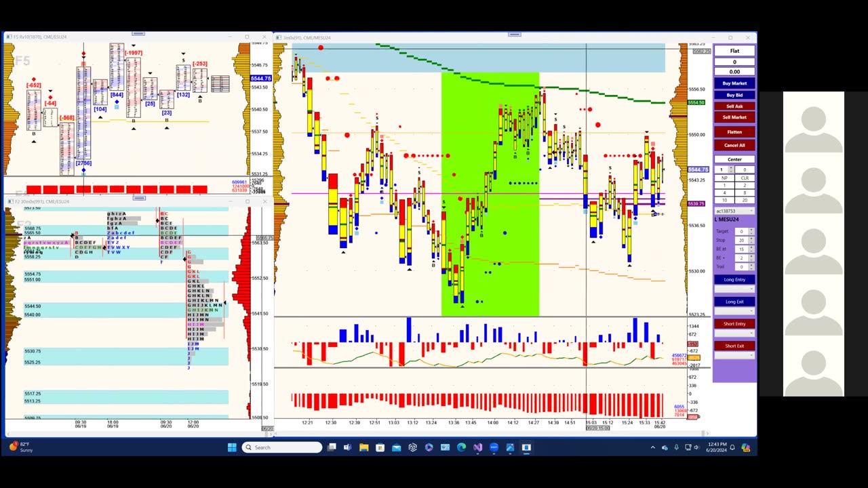Open Microsoft Store from the taskbar
Screen dimensions: 868x488
coord(380,447)
